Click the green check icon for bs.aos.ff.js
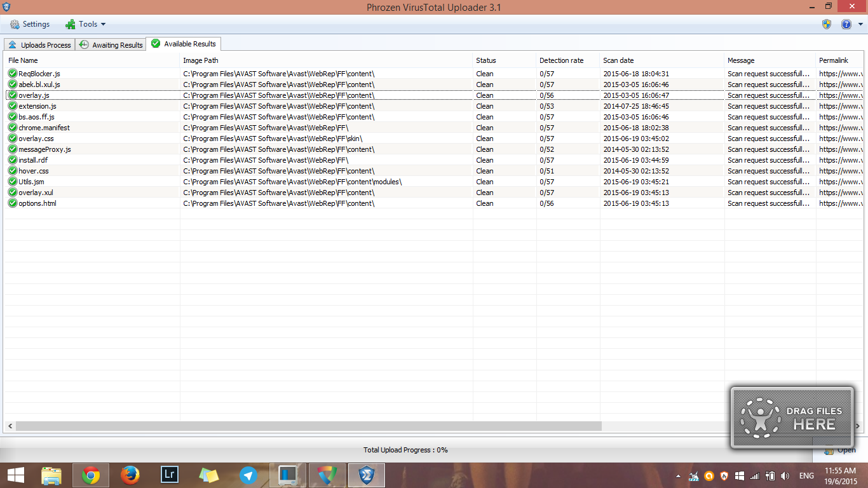 pos(12,117)
